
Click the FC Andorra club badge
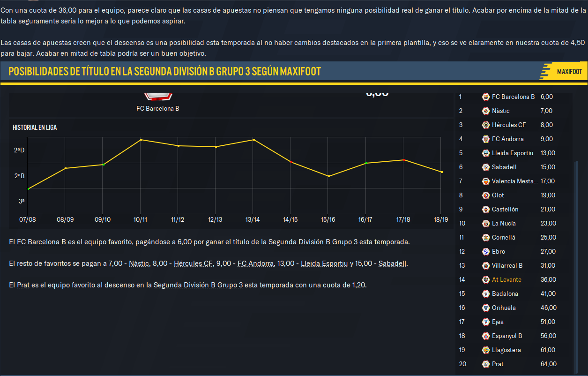(486, 139)
